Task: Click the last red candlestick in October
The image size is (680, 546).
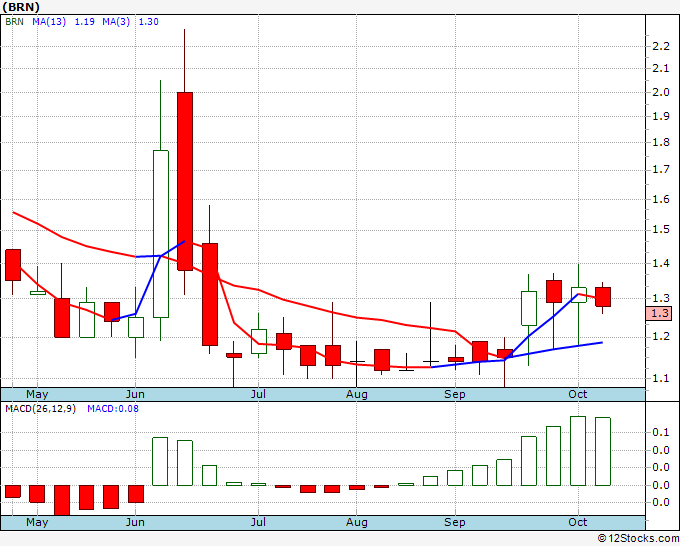Action: coord(603,297)
